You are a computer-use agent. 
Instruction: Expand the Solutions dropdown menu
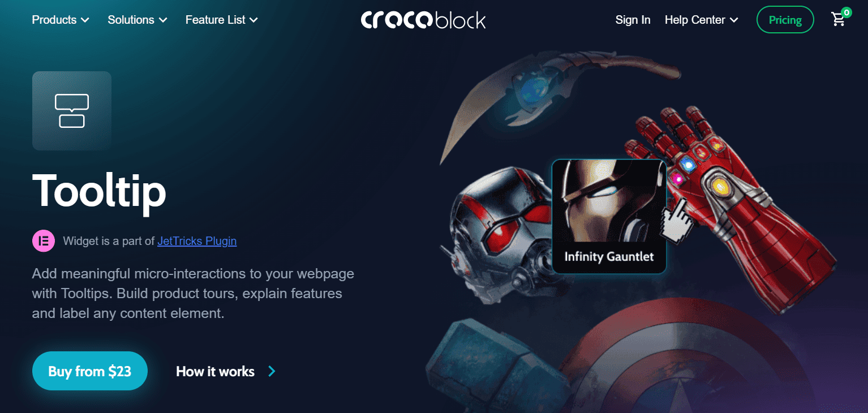click(x=137, y=20)
